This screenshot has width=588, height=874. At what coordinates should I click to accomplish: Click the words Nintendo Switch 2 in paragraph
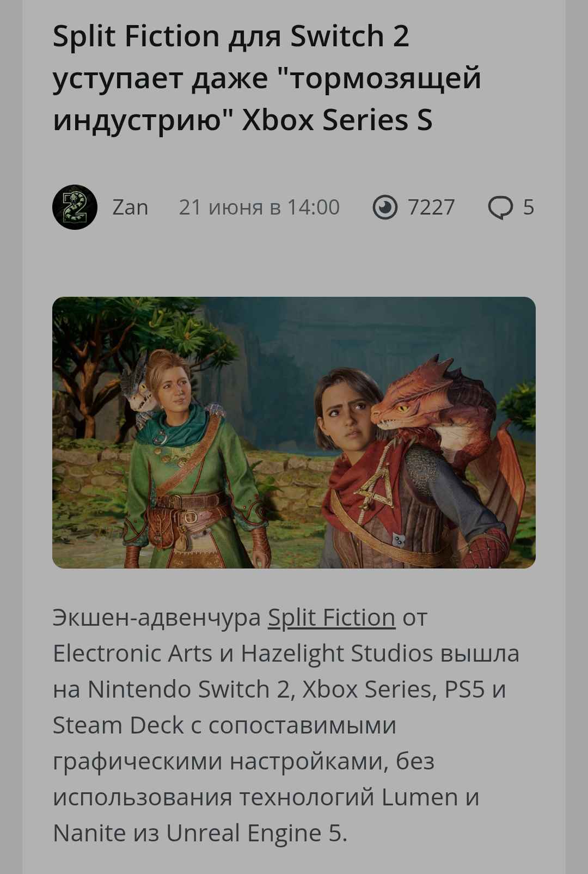[x=188, y=689]
